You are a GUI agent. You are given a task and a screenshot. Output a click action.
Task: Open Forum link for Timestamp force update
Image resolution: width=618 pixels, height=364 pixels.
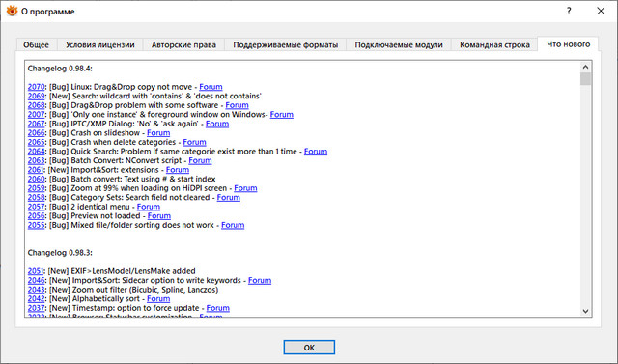tap(218, 308)
